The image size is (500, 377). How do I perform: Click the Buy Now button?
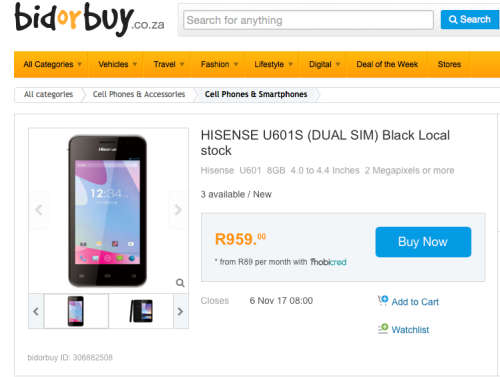(x=423, y=242)
